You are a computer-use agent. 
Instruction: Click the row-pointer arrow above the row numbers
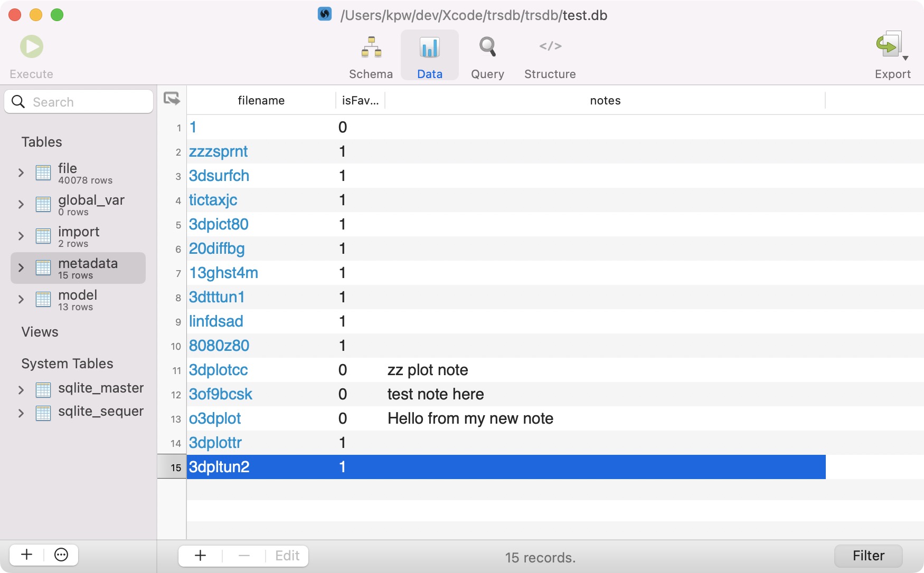click(171, 98)
